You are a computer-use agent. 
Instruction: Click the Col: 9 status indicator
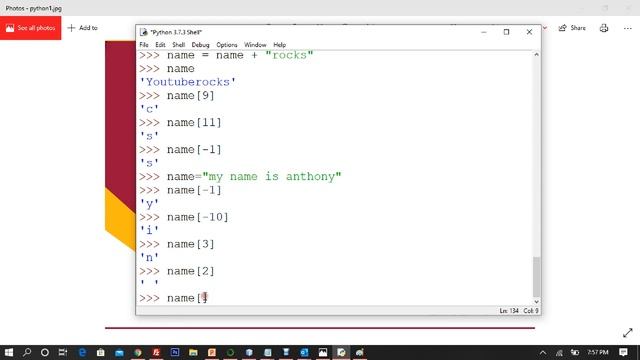point(531,311)
